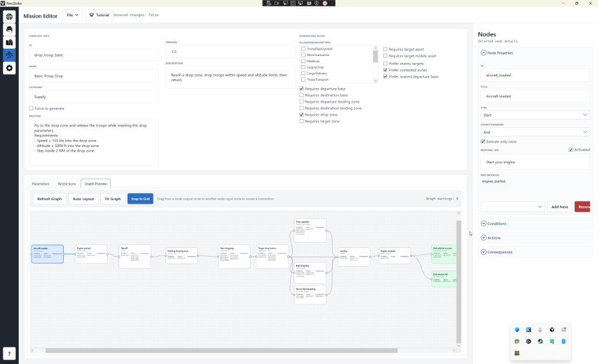This screenshot has height=364, width=598.
Task: Expand the Consequences section
Action: (484, 252)
